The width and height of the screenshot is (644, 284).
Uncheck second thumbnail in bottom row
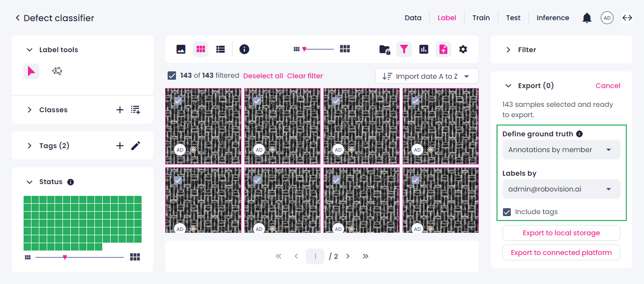(257, 180)
